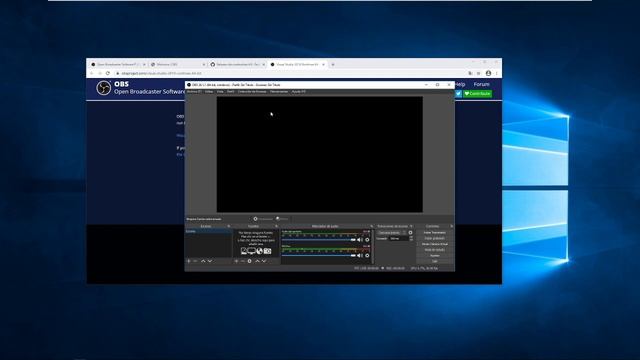Screen dimensions: 640x360
Task: Select the Escena item in scenes list
Action: 208,231
